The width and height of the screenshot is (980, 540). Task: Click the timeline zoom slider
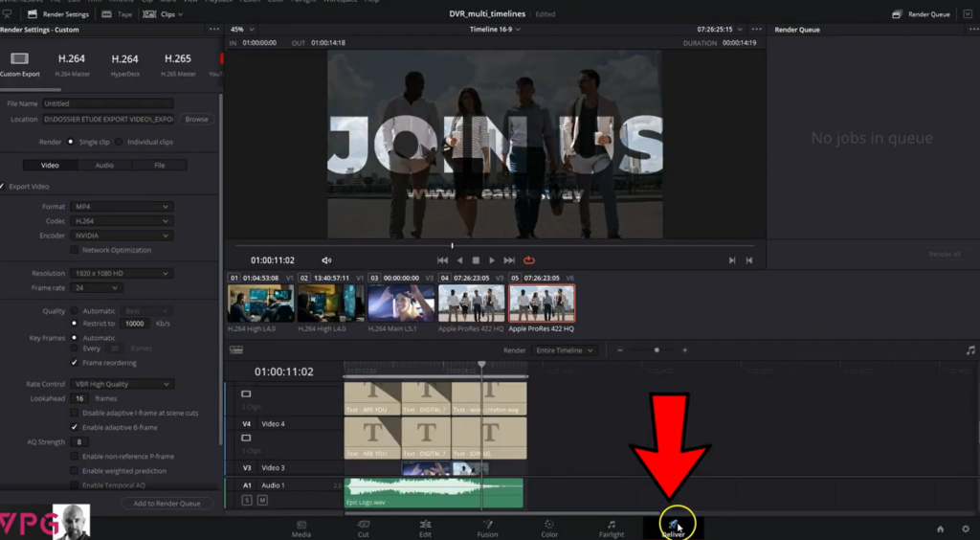[x=656, y=350]
